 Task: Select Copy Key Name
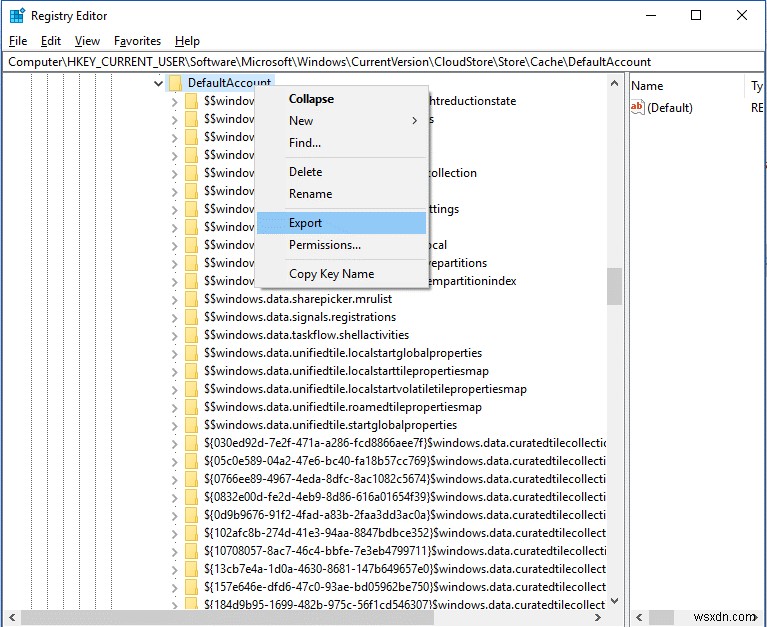pos(341,274)
